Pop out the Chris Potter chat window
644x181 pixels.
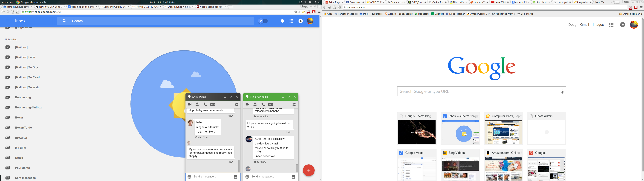tap(231, 97)
